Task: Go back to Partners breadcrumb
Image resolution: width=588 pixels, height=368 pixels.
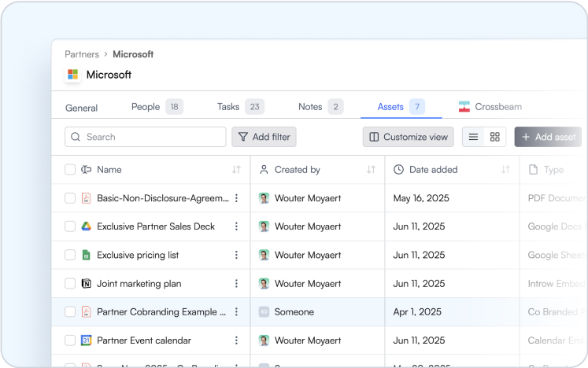Action: (x=82, y=54)
